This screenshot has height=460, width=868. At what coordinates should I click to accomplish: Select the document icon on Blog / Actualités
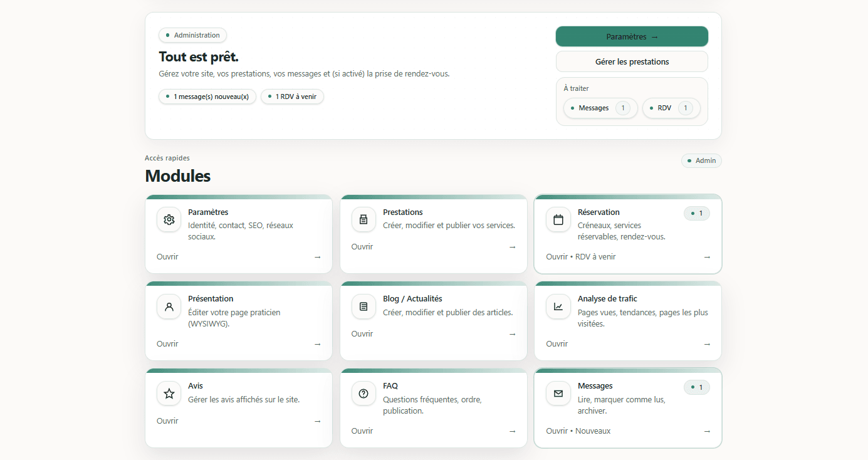tap(363, 306)
